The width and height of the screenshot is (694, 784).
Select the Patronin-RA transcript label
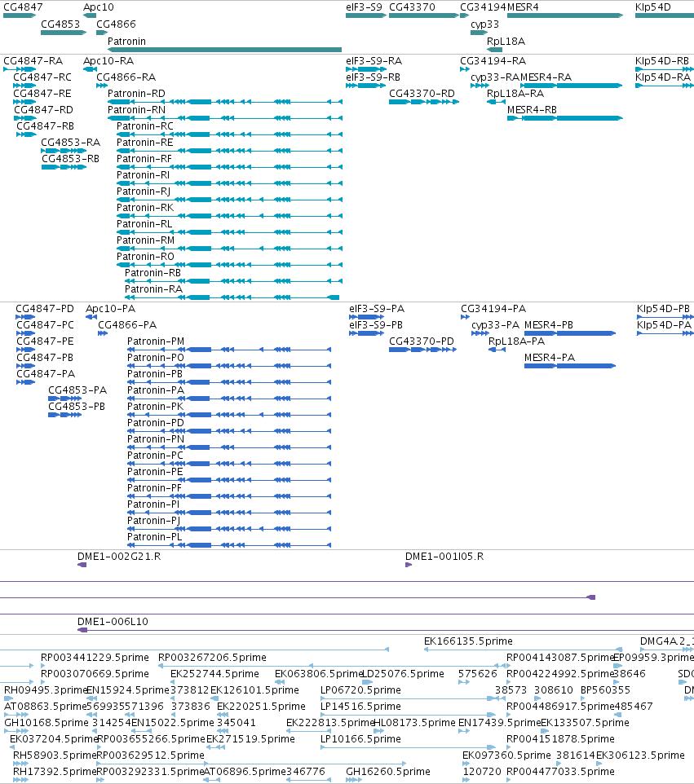(153, 289)
